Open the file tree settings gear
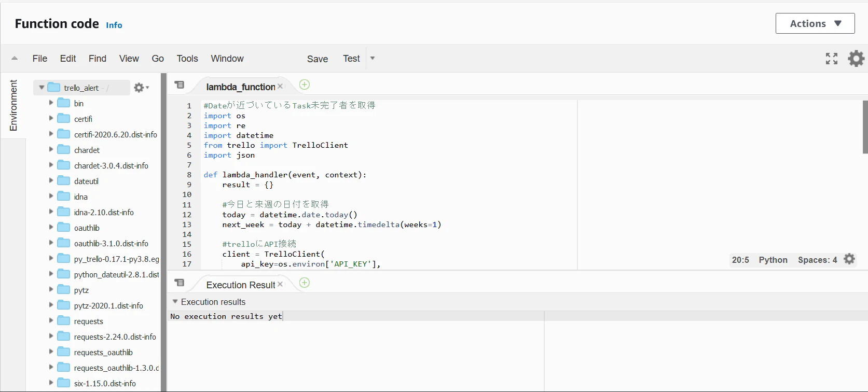Screen dimensions: 868x392 (x=141, y=88)
